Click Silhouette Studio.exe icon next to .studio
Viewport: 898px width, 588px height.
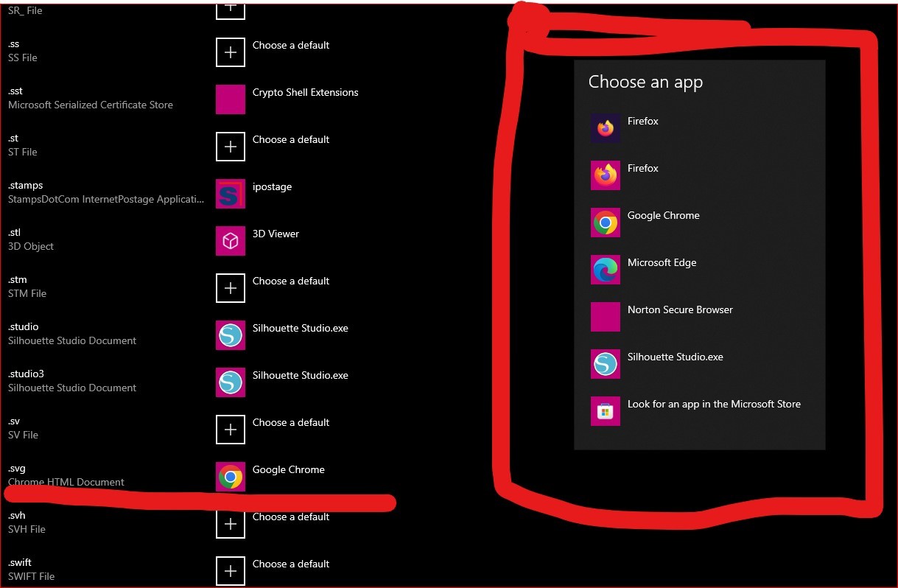(230, 335)
